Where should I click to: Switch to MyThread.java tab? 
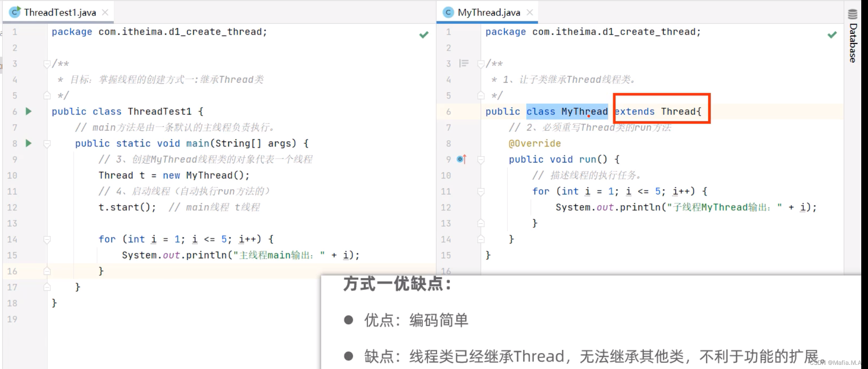coord(489,12)
